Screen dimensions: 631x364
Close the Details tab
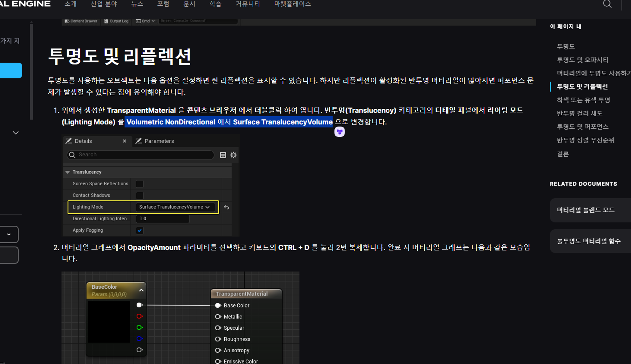point(125,141)
